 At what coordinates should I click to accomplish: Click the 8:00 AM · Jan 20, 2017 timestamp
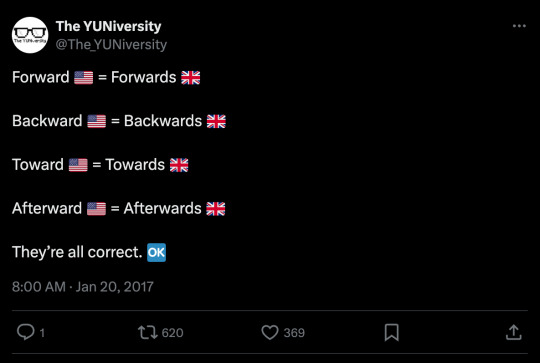tap(83, 287)
